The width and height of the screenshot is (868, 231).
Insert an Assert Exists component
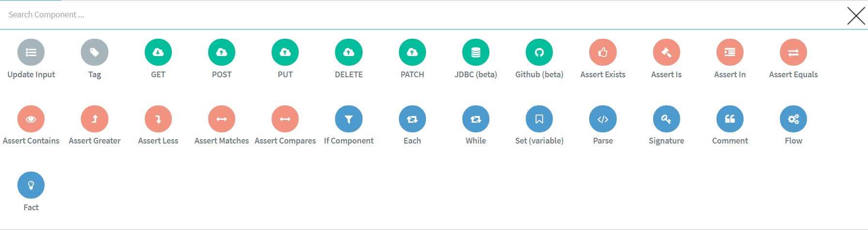pos(603,52)
